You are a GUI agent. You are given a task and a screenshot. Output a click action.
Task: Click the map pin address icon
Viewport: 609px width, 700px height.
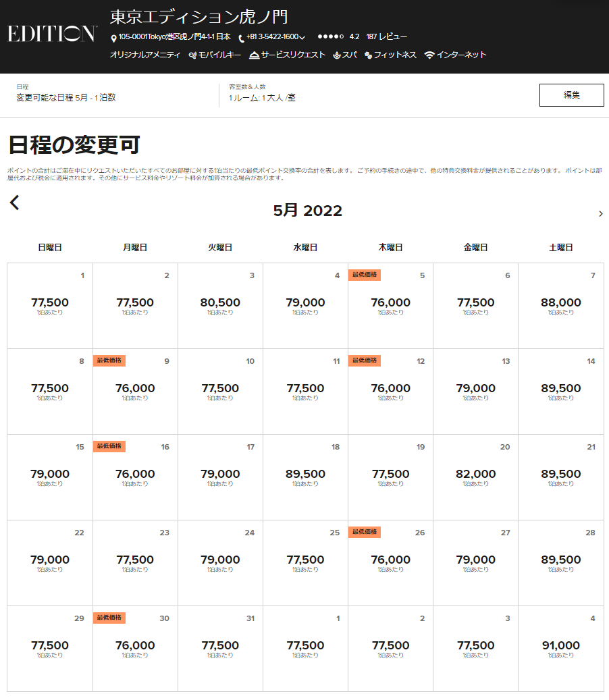pos(113,38)
